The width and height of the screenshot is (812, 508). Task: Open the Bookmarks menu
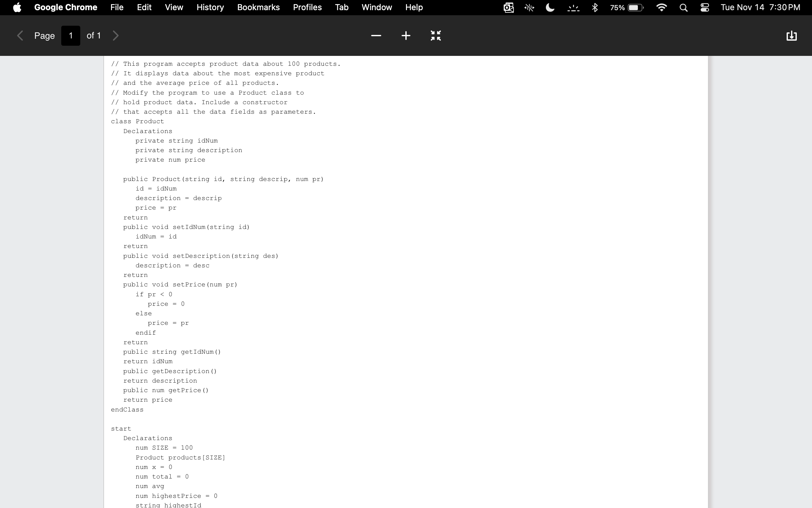(259, 7)
